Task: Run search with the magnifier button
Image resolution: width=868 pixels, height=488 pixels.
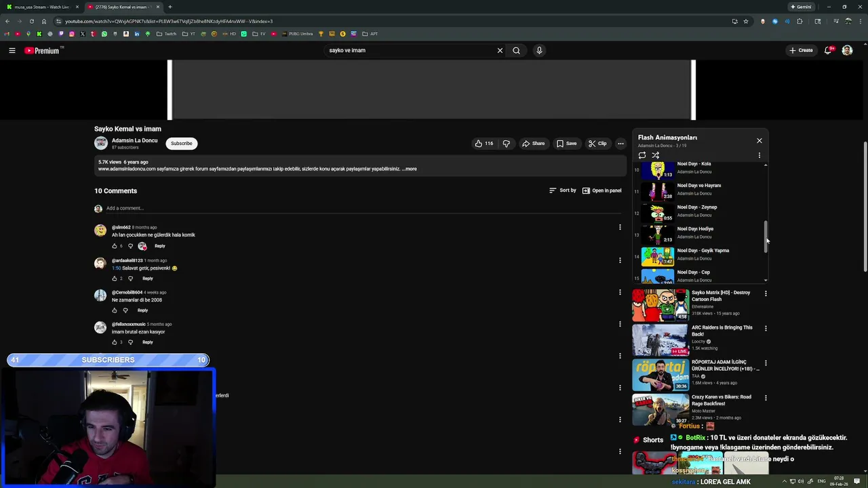Action: (516, 50)
